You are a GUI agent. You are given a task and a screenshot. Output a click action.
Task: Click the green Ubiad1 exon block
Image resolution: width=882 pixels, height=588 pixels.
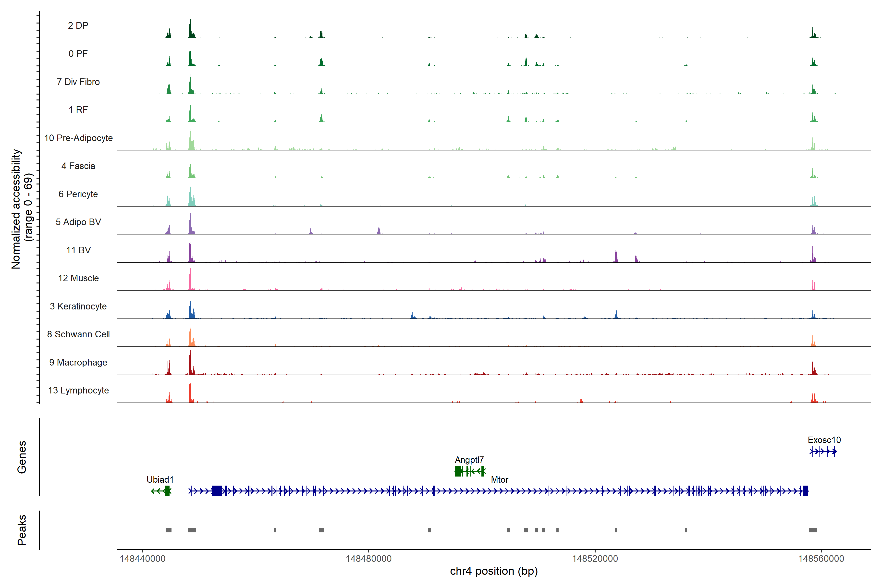(x=167, y=491)
